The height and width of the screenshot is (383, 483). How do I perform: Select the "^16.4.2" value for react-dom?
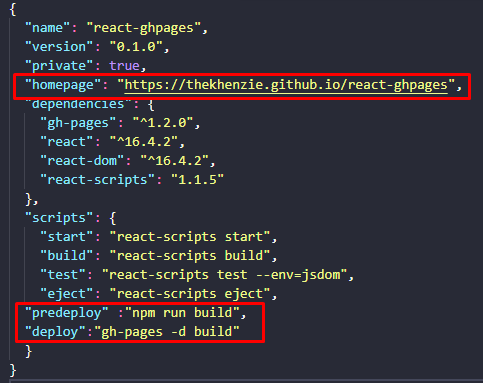174,161
